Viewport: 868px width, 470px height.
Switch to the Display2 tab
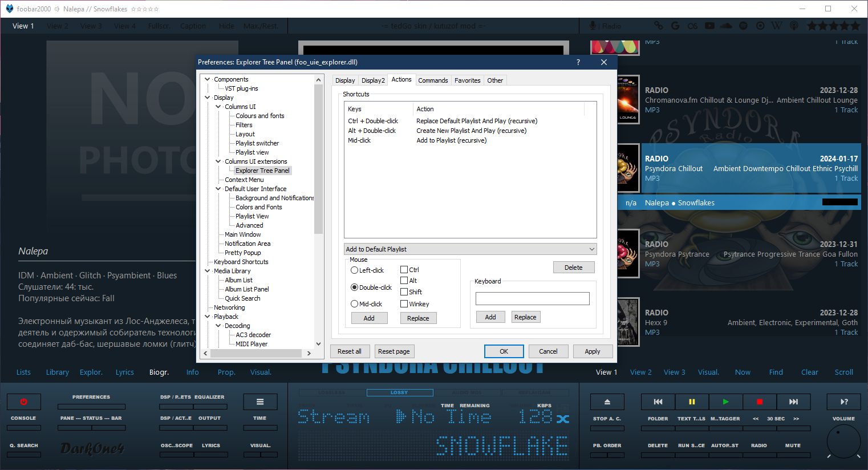(x=373, y=80)
